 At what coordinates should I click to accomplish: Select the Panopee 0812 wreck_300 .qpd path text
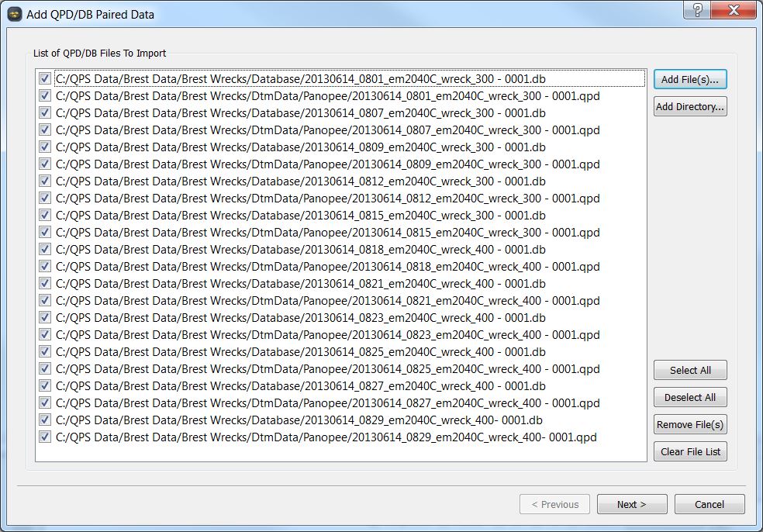[327, 199]
